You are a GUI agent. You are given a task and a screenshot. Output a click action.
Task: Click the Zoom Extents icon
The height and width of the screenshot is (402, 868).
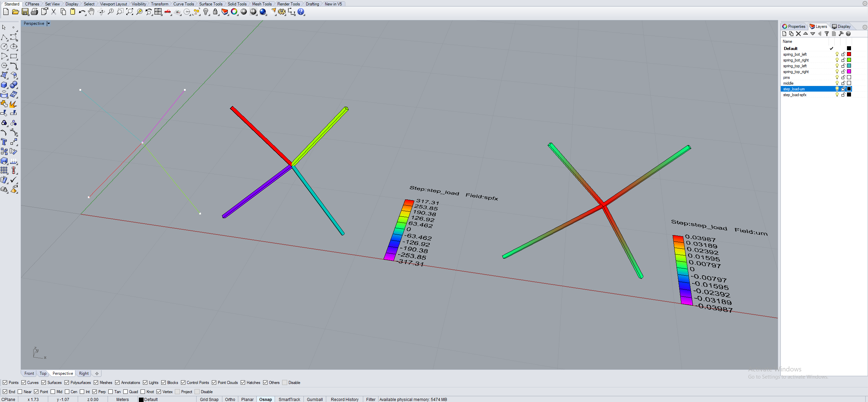point(130,12)
